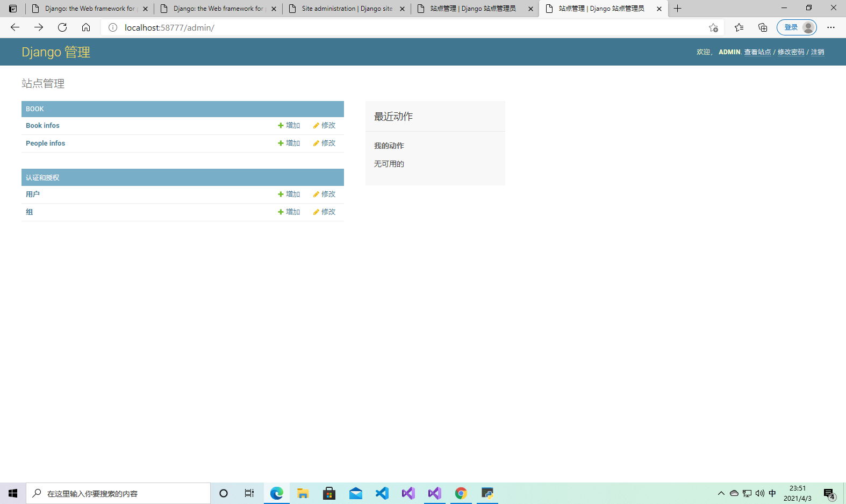Click the Django 管理 site title
This screenshot has width=846, height=504.
click(56, 52)
